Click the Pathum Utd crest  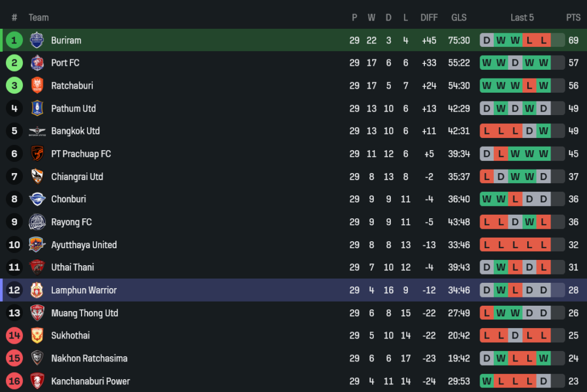(x=36, y=108)
